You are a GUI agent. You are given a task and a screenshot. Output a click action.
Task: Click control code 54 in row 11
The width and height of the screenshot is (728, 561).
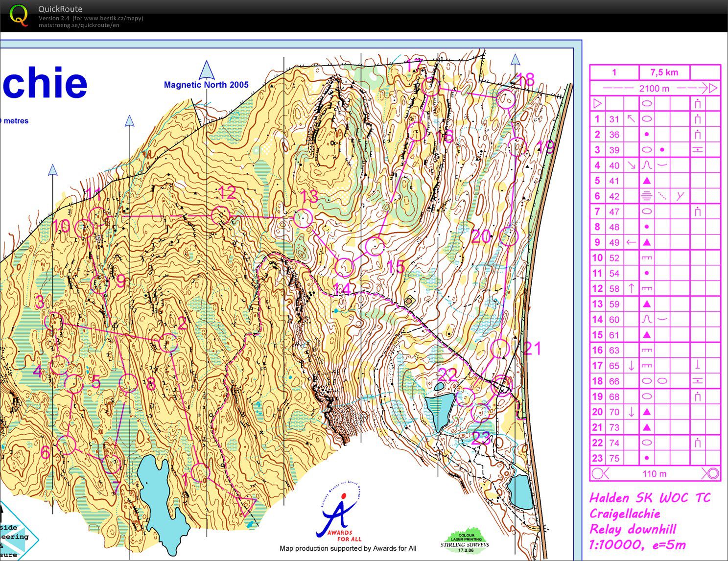coord(614,273)
